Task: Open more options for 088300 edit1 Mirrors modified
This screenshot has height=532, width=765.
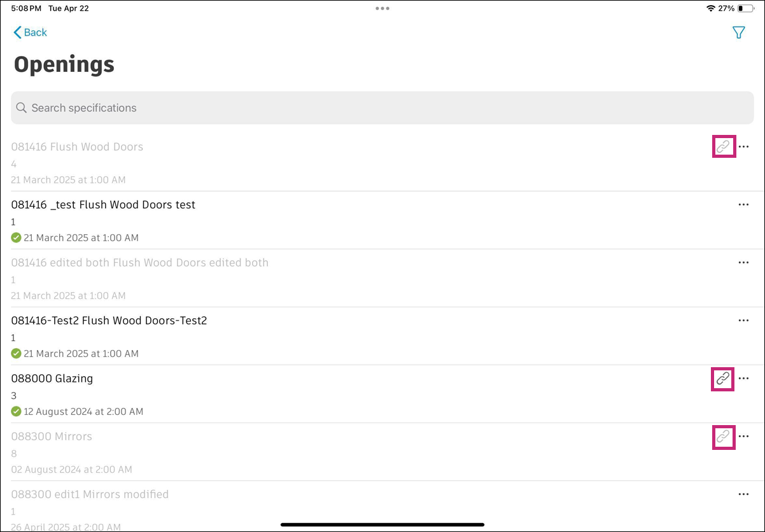Action: (x=743, y=494)
